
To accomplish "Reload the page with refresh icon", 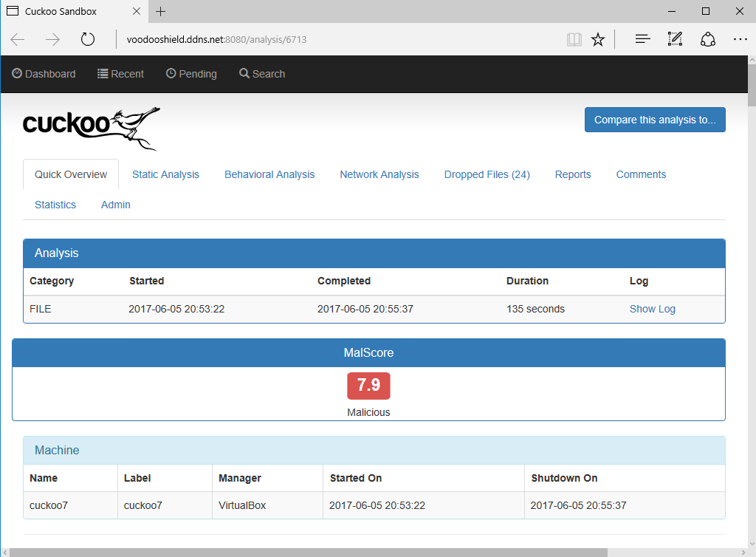I will point(88,39).
